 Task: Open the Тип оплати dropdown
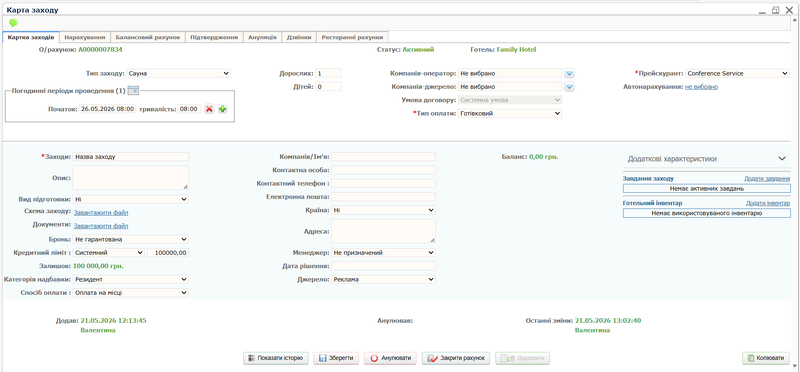coord(510,113)
